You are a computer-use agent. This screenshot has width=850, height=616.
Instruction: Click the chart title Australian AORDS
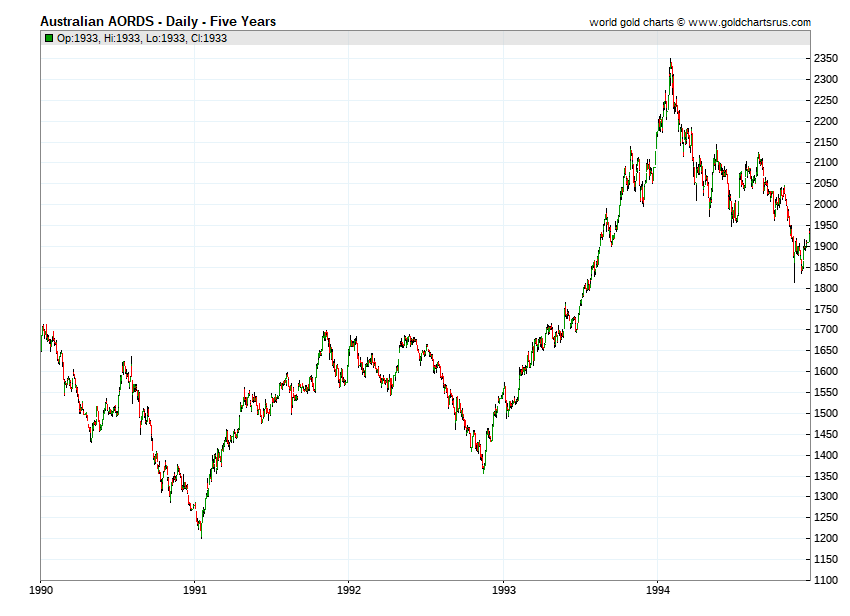[x=97, y=22]
